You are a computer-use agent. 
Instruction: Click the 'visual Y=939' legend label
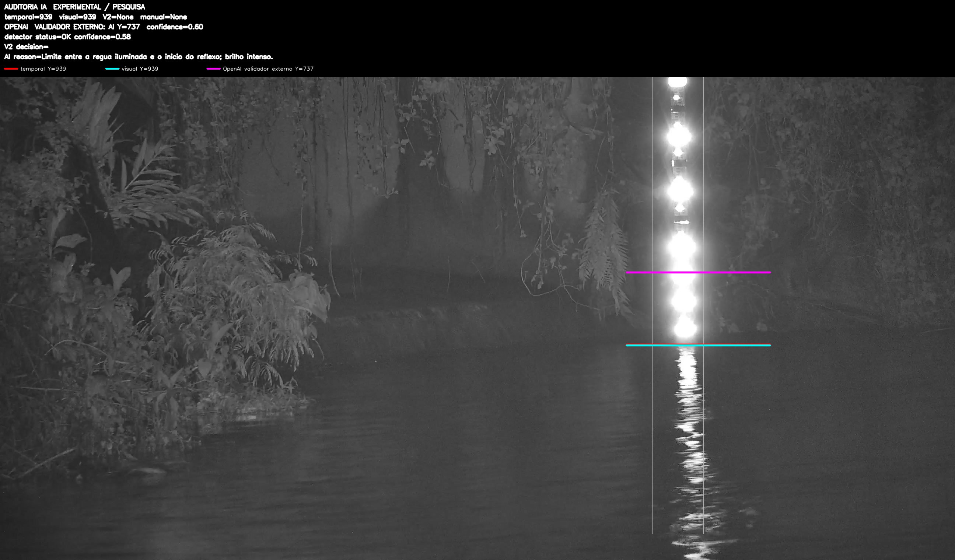pos(140,69)
